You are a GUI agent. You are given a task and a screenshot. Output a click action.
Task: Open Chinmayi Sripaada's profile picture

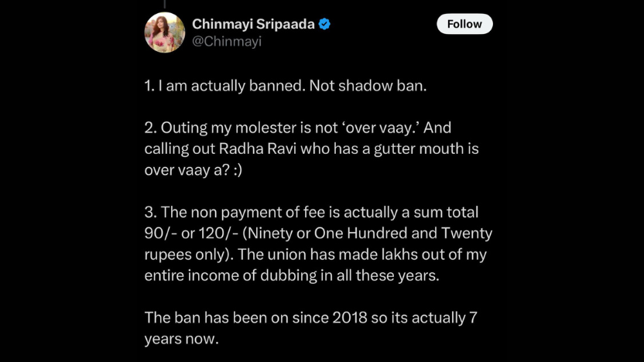(x=165, y=32)
